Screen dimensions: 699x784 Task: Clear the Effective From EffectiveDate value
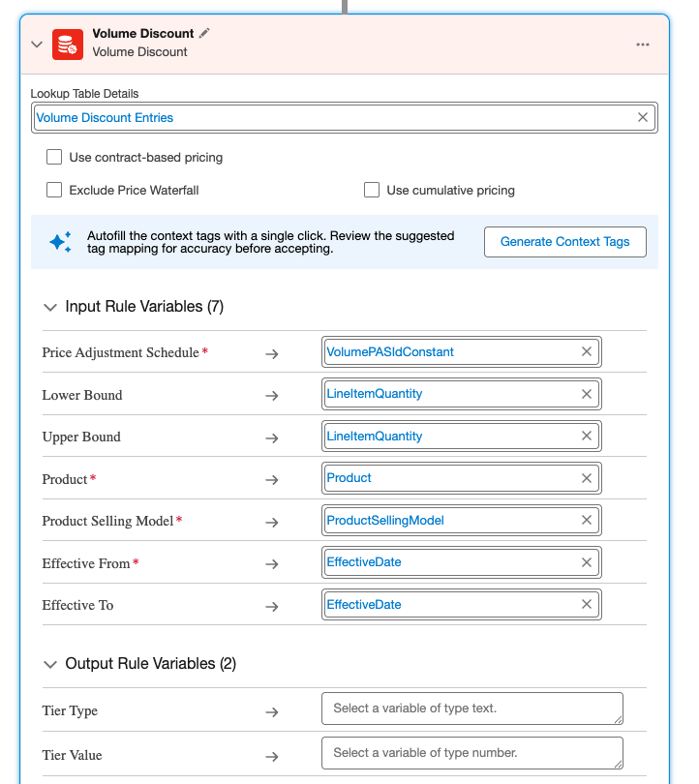point(587,562)
